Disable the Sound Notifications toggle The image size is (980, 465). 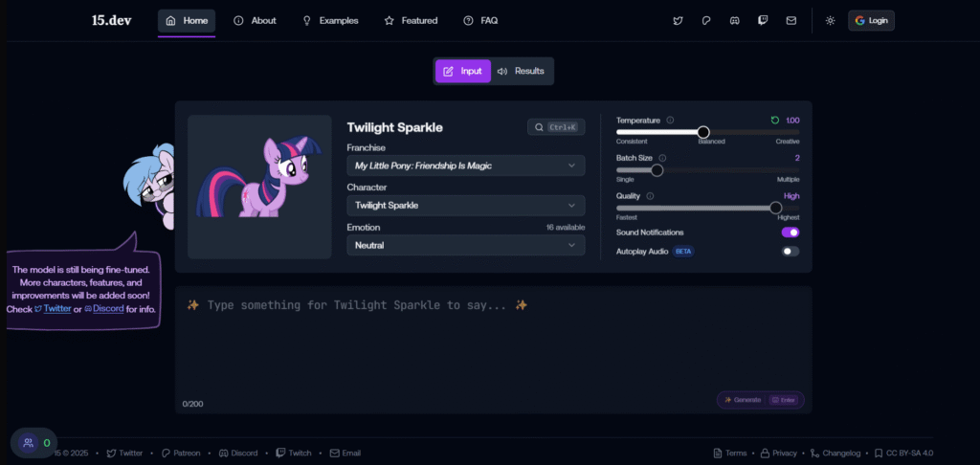[x=791, y=232]
